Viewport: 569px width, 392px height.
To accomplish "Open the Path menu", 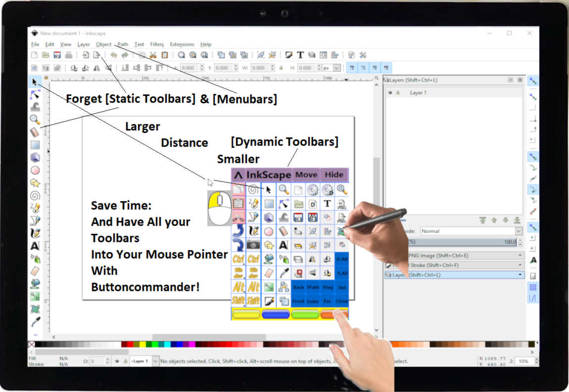I will (x=123, y=44).
